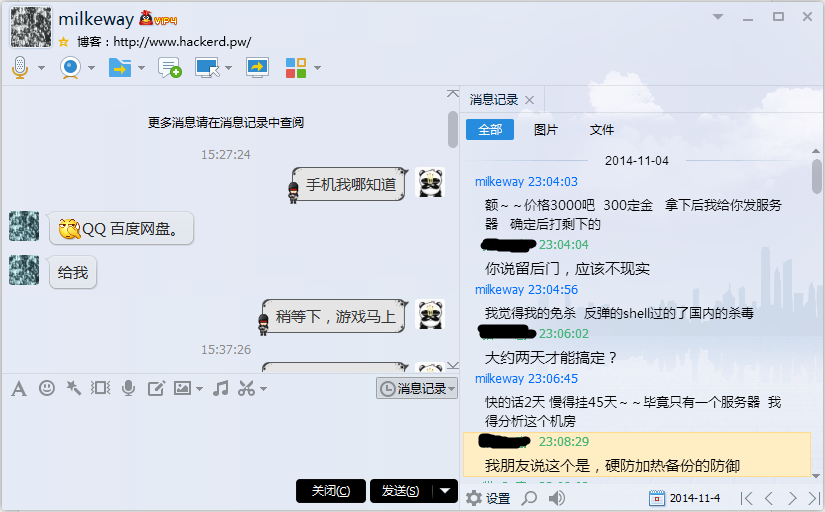Open screenshot options dropdown arrow

pyautogui.click(x=264, y=389)
